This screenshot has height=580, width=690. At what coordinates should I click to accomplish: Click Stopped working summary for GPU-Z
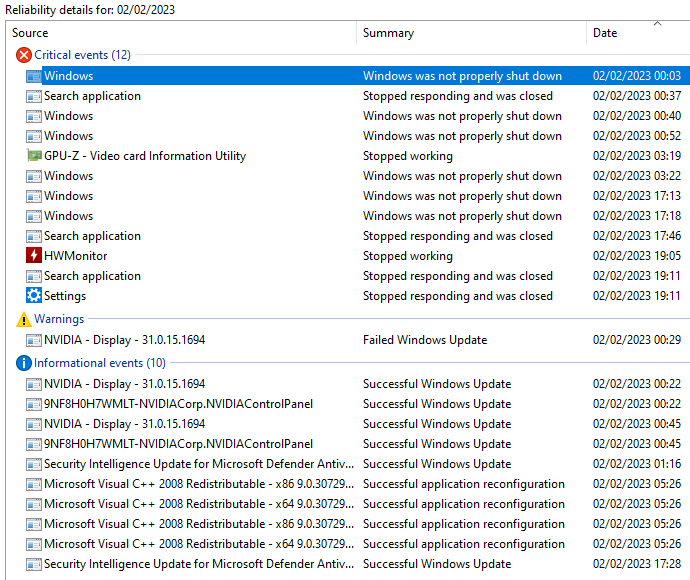[407, 156]
